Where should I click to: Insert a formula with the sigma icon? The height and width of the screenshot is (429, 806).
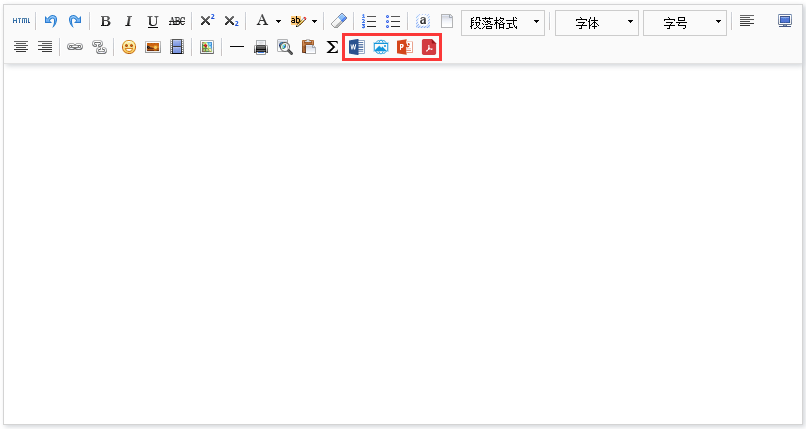tap(332, 47)
